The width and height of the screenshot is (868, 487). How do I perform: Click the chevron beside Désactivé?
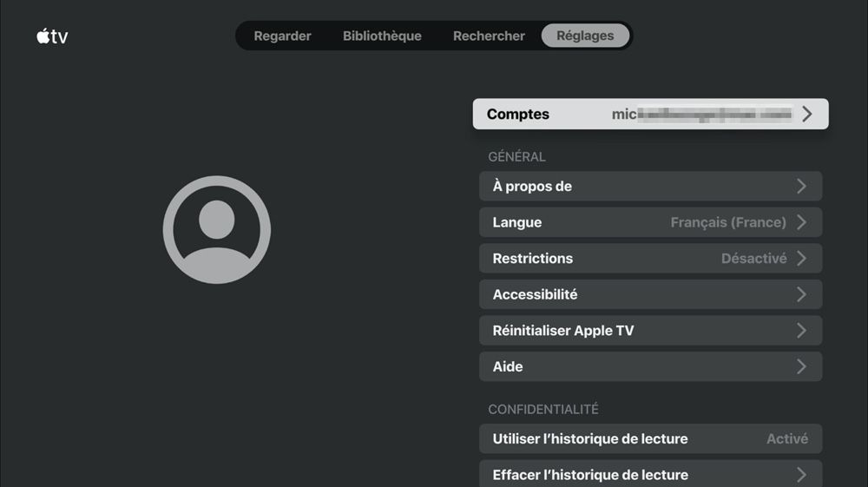[801, 258]
